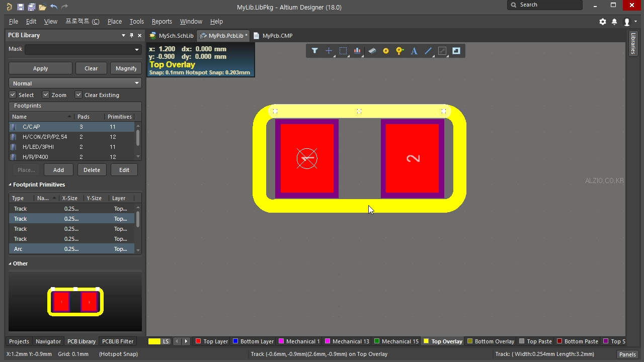Select the Place Pad yellow circle tool
This screenshot has height=362, width=644.
386,51
